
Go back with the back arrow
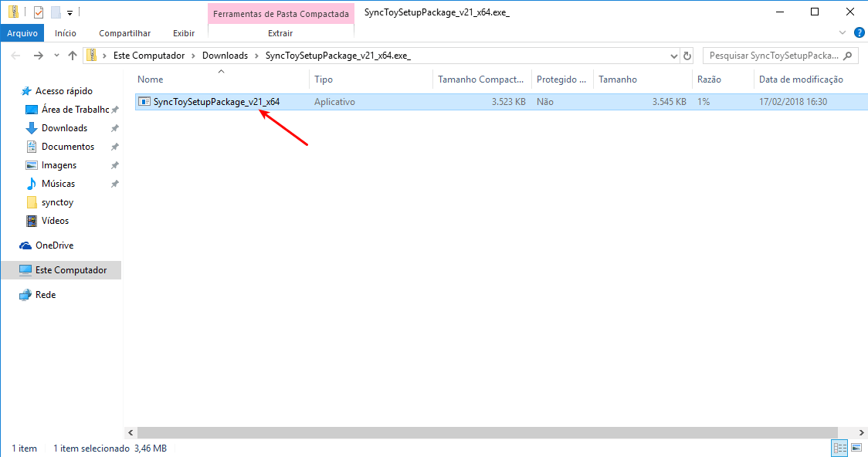15,56
